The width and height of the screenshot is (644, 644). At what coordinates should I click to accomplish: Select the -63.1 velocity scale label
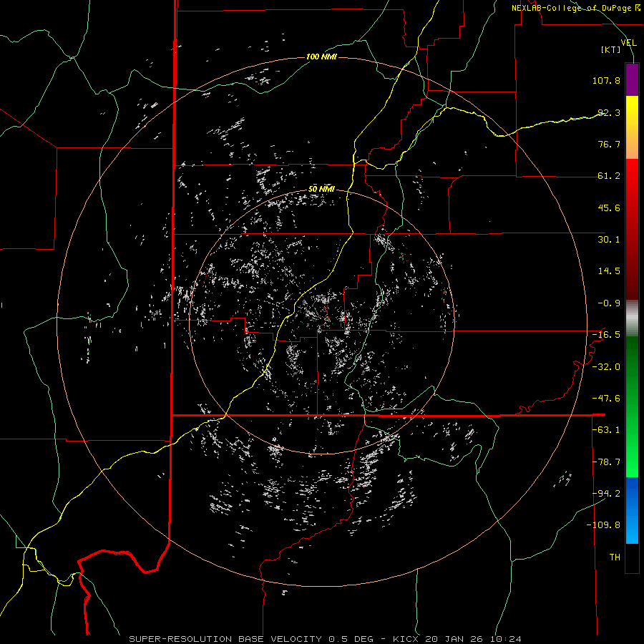click(606, 429)
